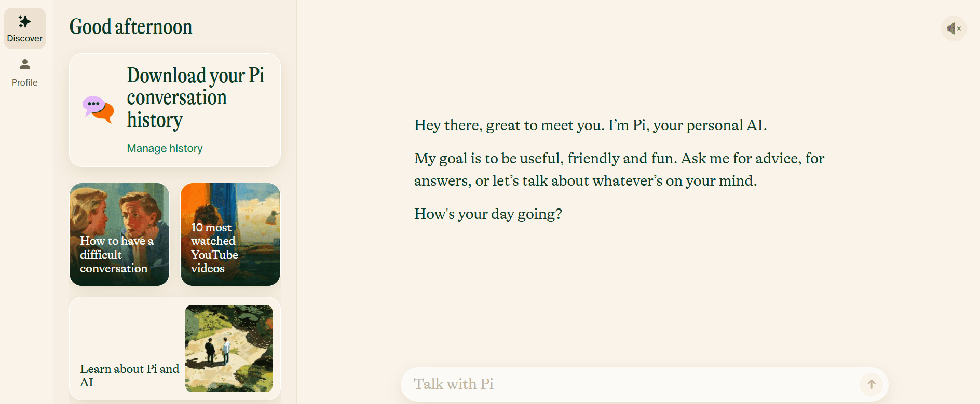Click the "My goal is to be useful" paragraph
Image resolution: width=980 pixels, height=404 pixels.
pyautogui.click(x=619, y=170)
